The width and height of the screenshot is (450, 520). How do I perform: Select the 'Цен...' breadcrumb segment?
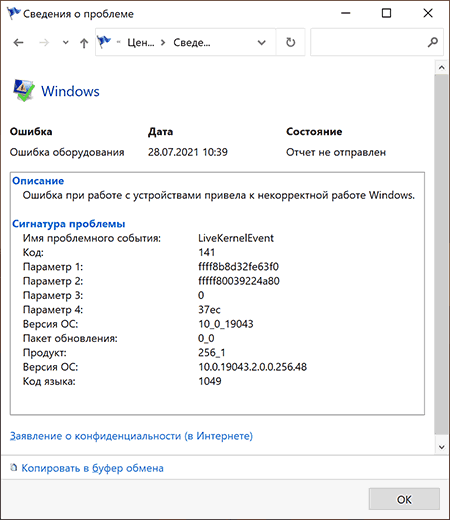(141, 43)
